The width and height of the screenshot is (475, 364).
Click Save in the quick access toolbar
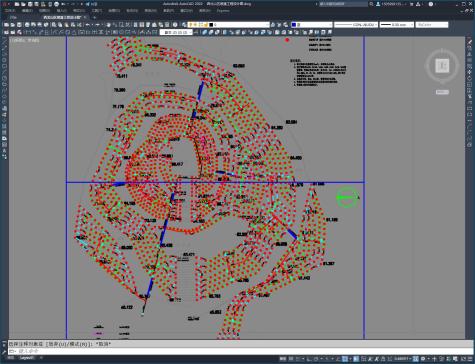(30, 4)
